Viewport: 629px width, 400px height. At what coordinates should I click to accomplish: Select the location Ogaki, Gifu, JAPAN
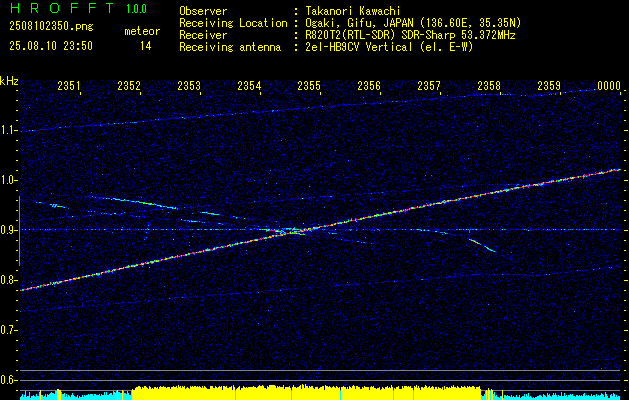(x=359, y=23)
